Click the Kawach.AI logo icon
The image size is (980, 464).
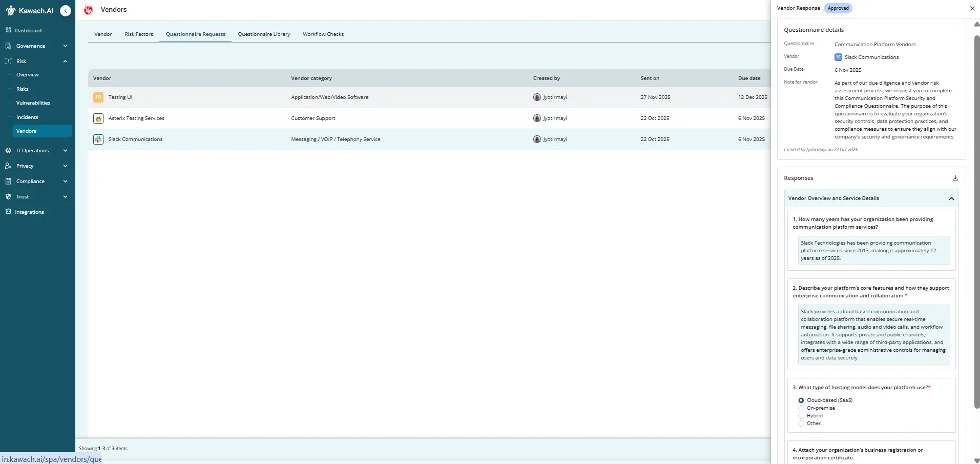10,11
